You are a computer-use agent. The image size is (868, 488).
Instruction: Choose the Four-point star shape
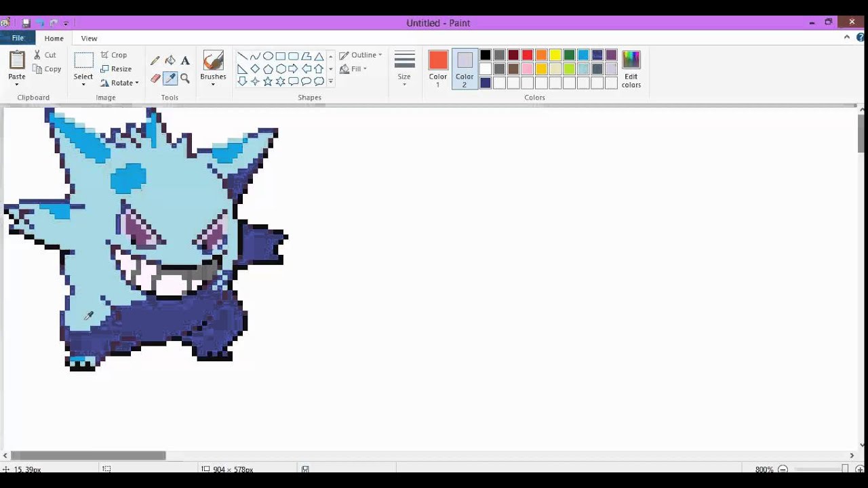click(x=255, y=81)
